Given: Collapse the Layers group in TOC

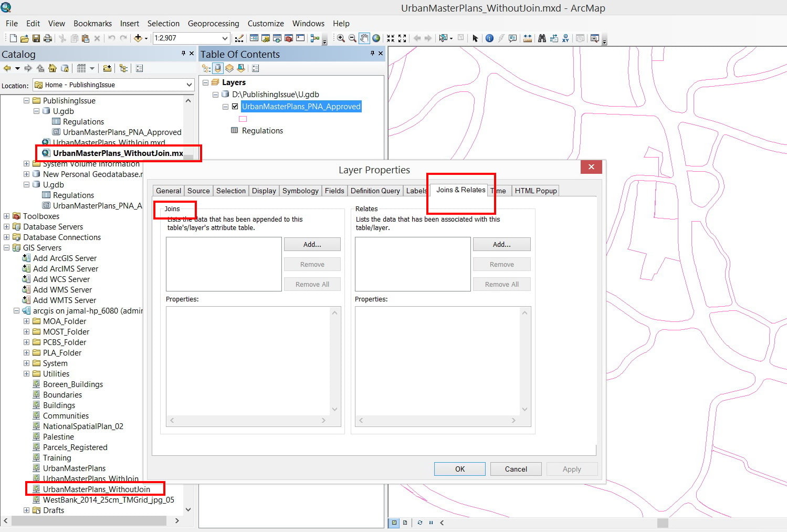Looking at the screenshot, I should pos(205,82).
